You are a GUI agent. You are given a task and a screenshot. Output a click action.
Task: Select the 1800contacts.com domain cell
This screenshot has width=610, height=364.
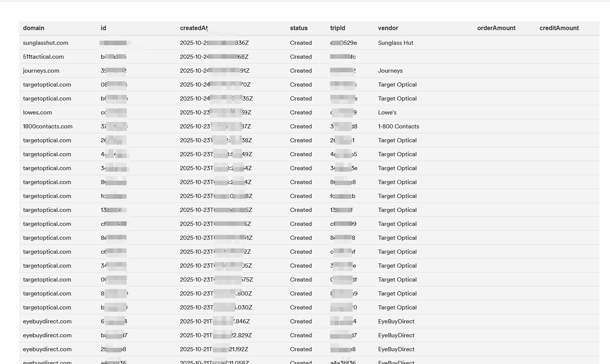tap(47, 126)
